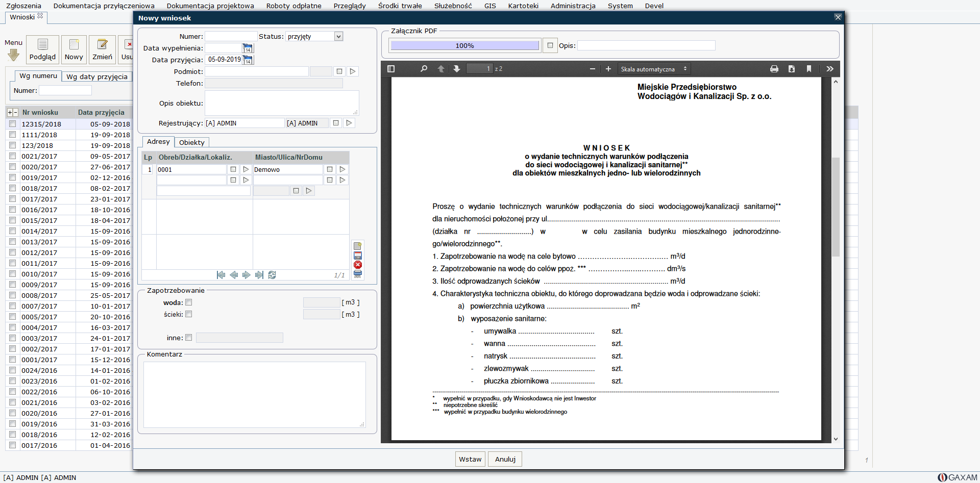Add new address row icon
Screen dimensions: 980x483
[358, 246]
